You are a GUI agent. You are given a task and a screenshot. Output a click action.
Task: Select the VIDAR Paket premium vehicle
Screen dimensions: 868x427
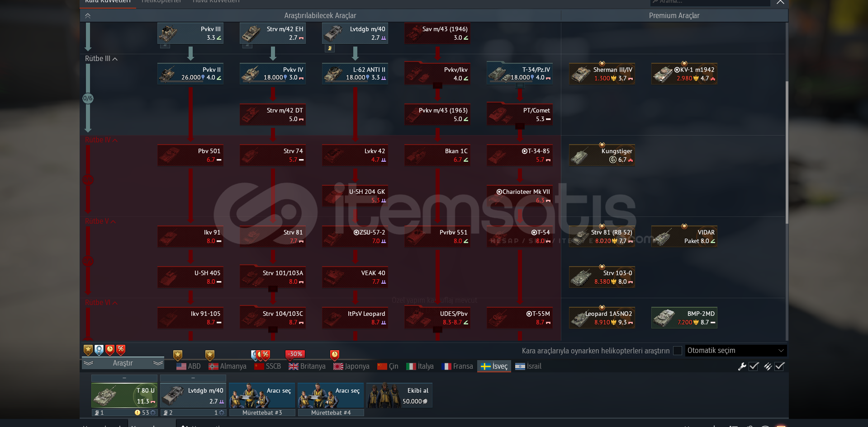pyautogui.click(x=684, y=236)
